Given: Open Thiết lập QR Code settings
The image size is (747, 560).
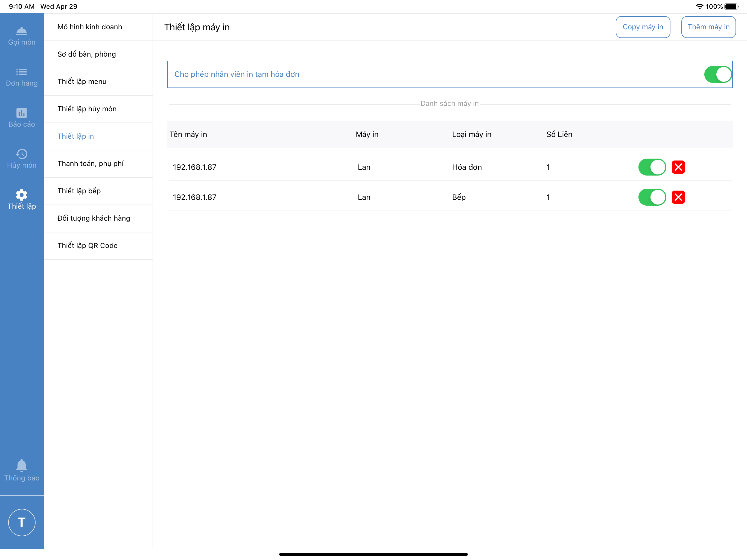Looking at the screenshot, I should (x=98, y=246).
